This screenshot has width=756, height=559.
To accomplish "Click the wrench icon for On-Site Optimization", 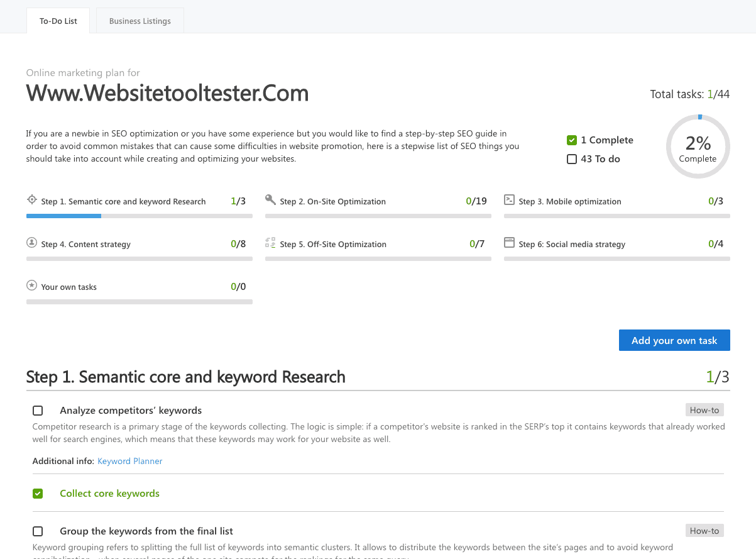I will click(270, 200).
